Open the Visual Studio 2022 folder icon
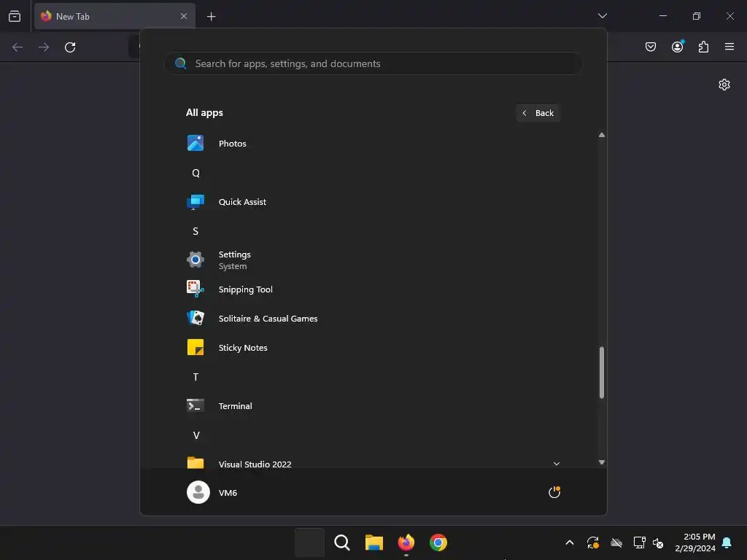 196,463
